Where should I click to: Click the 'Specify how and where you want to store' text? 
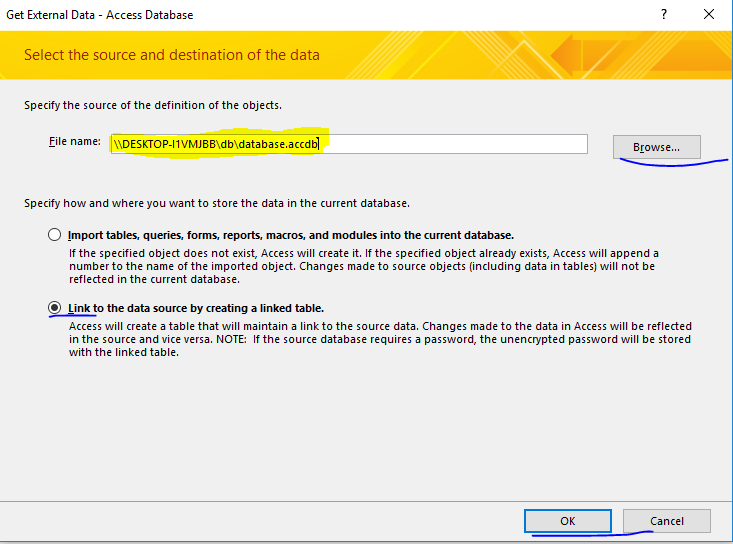[x=217, y=203]
